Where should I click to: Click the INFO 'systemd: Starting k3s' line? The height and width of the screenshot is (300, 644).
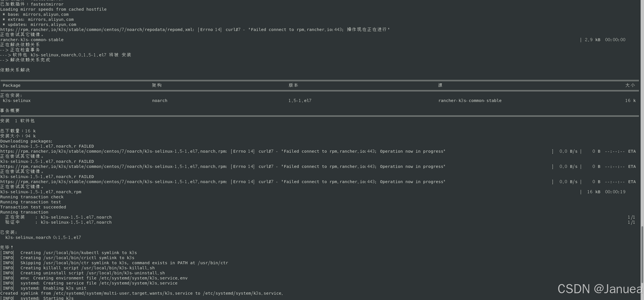(37, 298)
